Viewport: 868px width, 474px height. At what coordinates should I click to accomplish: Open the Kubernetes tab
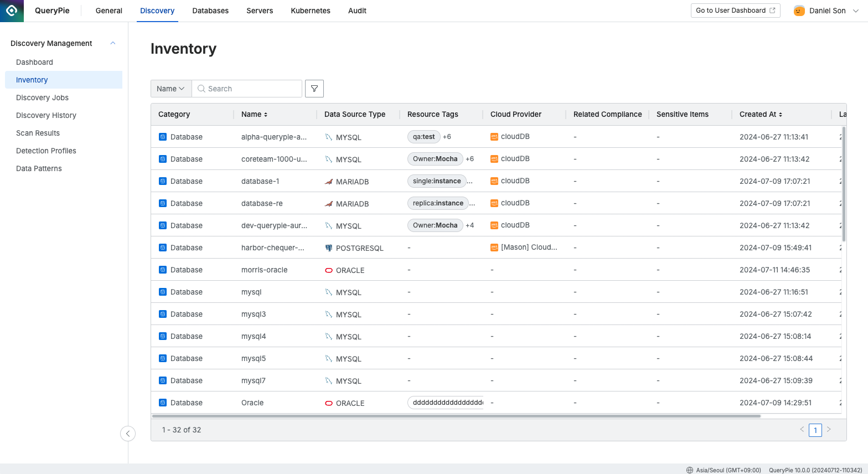click(311, 11)
